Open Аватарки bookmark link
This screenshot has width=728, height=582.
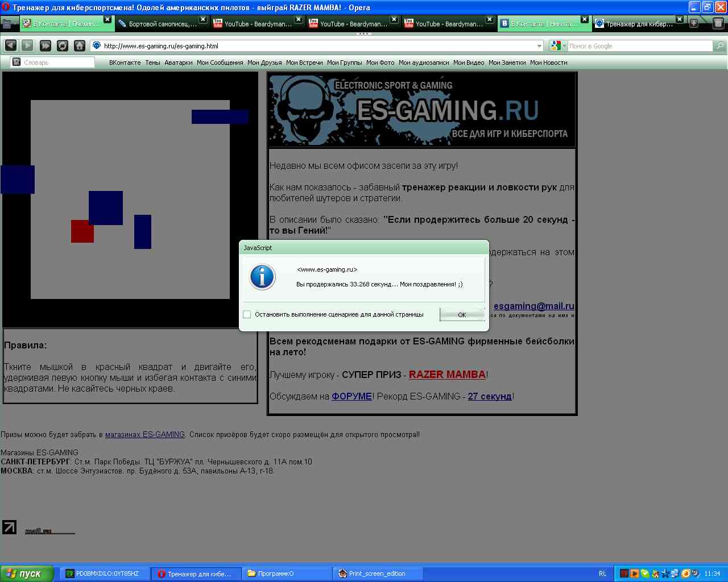tap(179, 63)
